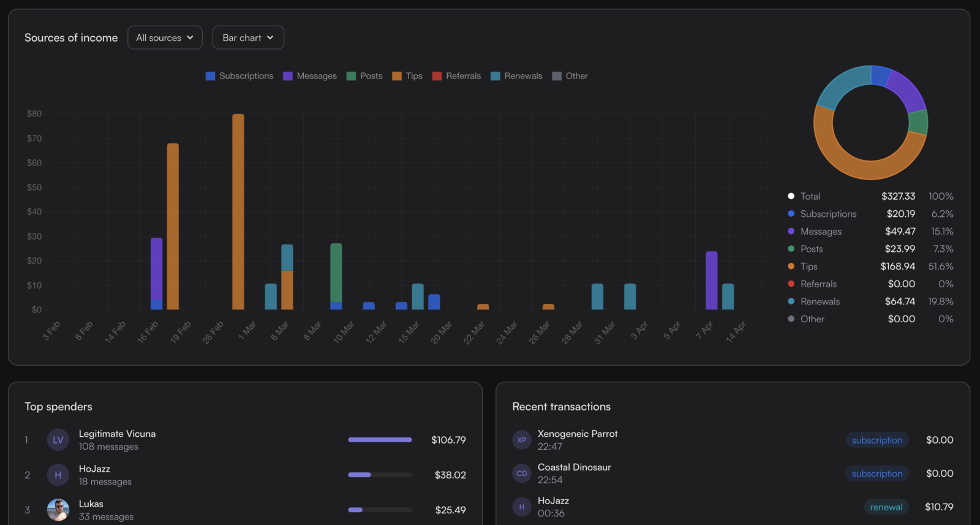Toggle Renewals series in chart legend
This screenshot has height=525, width=980.
point(516,76)
